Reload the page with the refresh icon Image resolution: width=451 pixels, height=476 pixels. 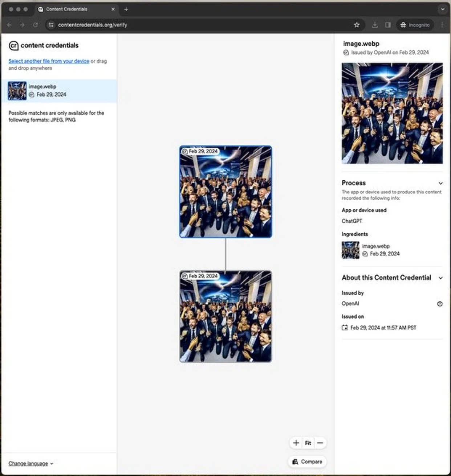pyautogui.click(x=35, y=25)
